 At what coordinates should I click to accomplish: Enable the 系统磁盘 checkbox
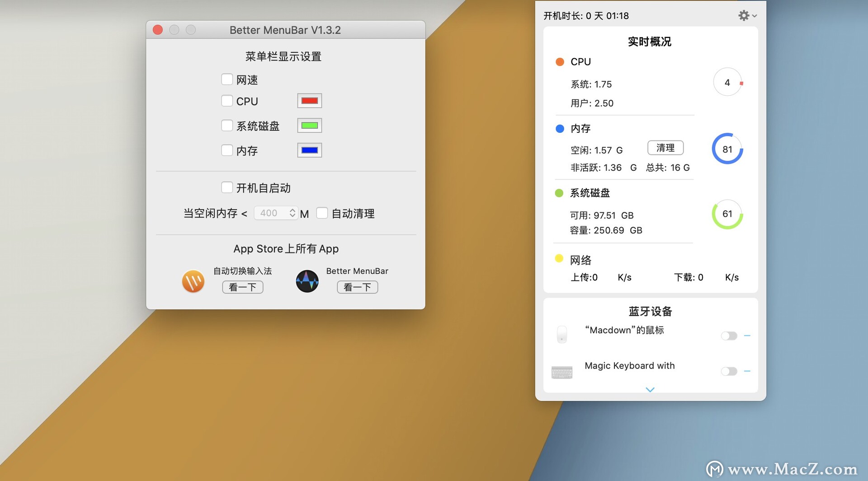227,126
